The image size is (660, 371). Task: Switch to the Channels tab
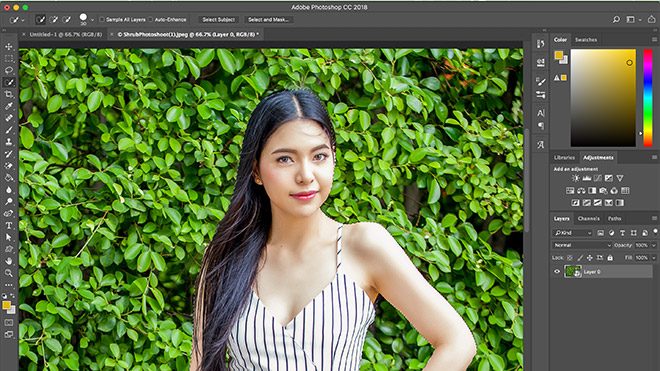coord(588,219)
